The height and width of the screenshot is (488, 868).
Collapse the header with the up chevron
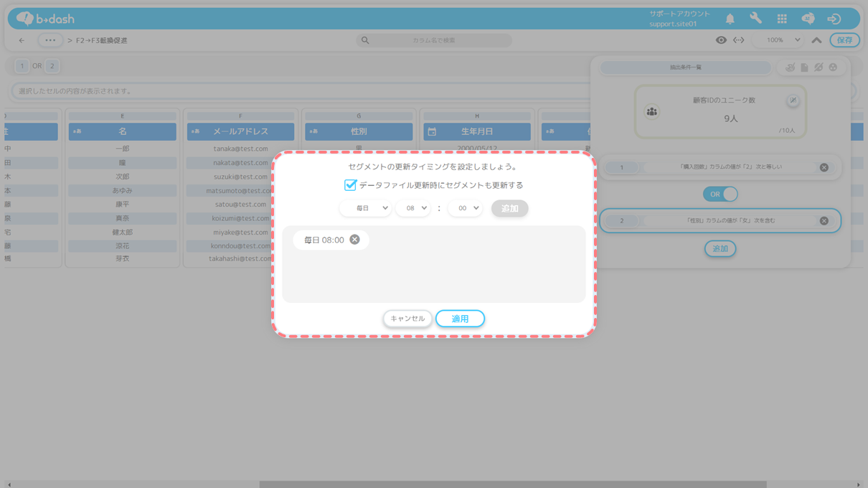pos(816,40)
